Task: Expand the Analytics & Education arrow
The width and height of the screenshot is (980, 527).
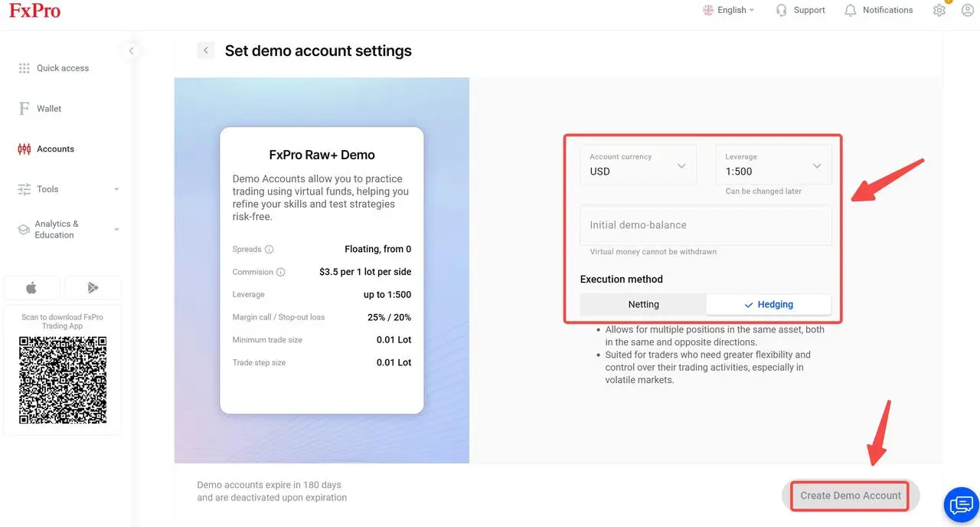Action: 116,230
